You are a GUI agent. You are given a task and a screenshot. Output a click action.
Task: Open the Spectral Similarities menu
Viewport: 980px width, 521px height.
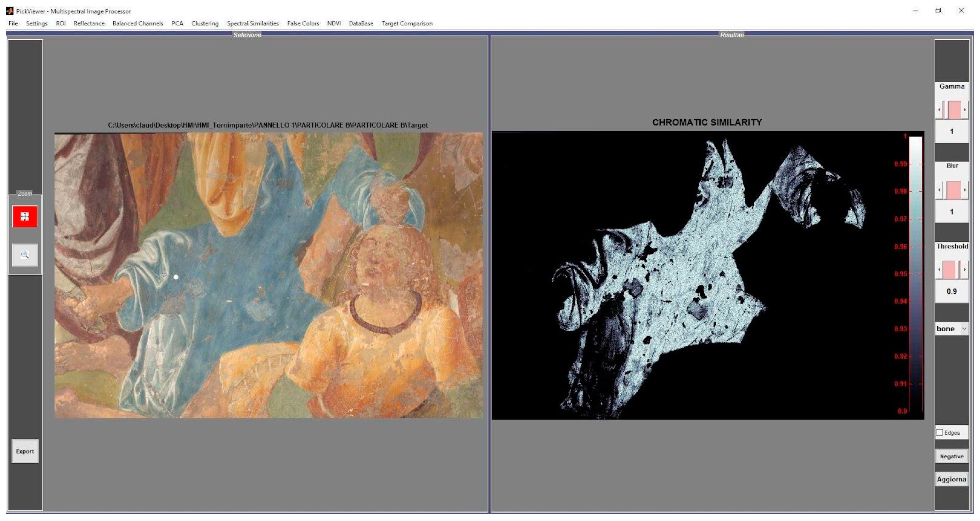click(x=253, y=24)
